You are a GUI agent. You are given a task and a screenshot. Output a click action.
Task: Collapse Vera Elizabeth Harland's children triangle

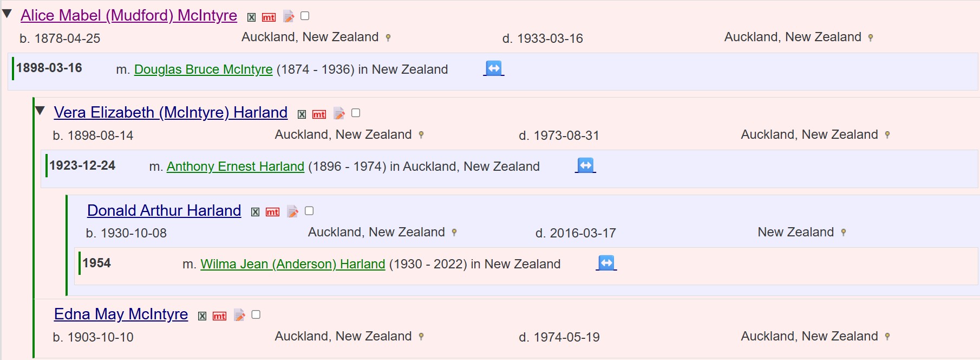coord(40,111)
